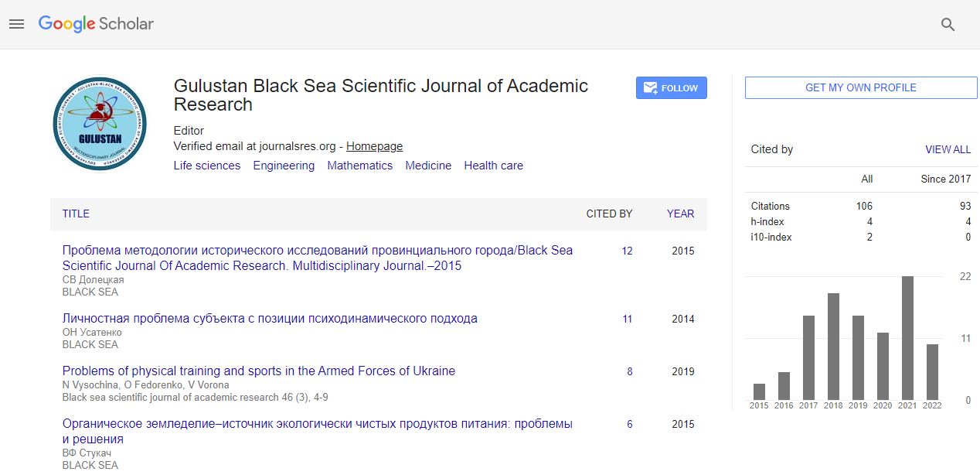Sort by Cited By column header
The width and height of the screenshot is (980, 475).
pos(609,214)
